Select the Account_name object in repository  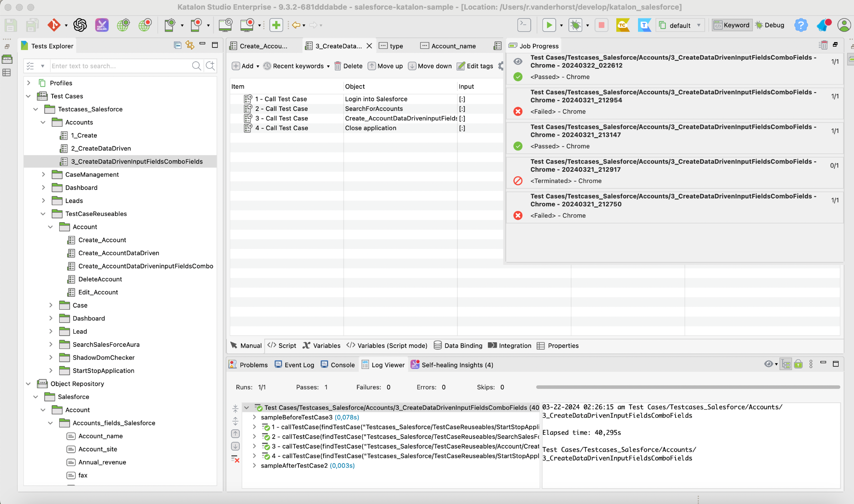click(100, 436)
